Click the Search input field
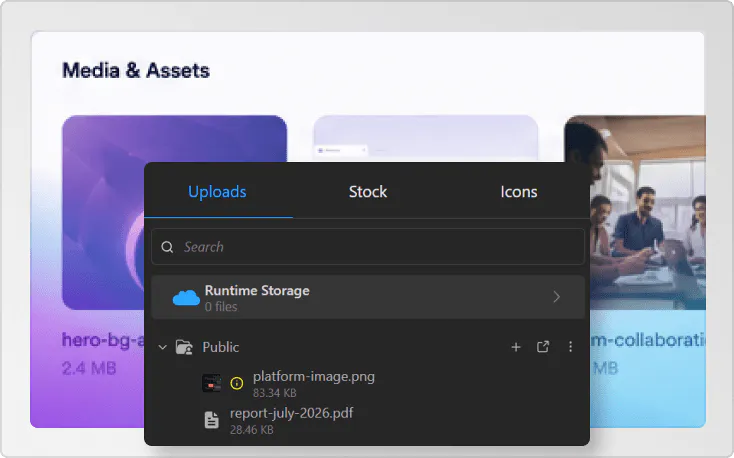The width and height of the screenshot is (734, 458). [x=368, y=246]
